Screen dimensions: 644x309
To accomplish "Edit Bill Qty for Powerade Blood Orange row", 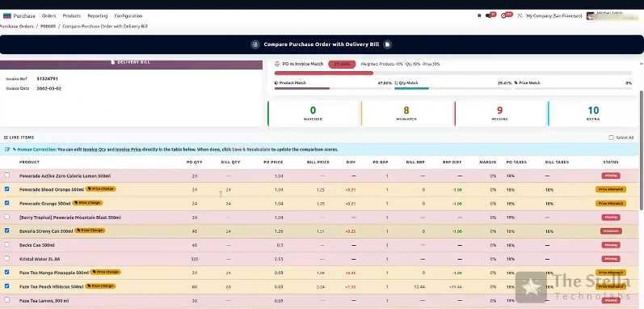I will [x=229, y=190].
